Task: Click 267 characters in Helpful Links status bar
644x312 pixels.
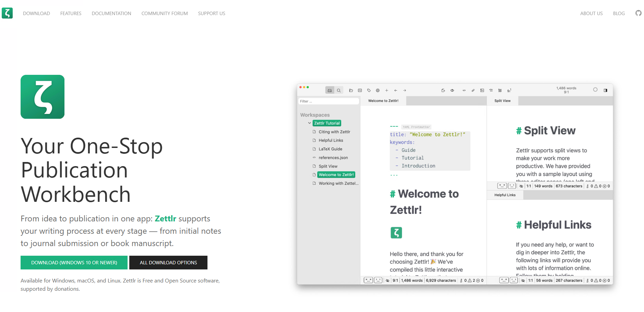Action: [x=569, y=280]
